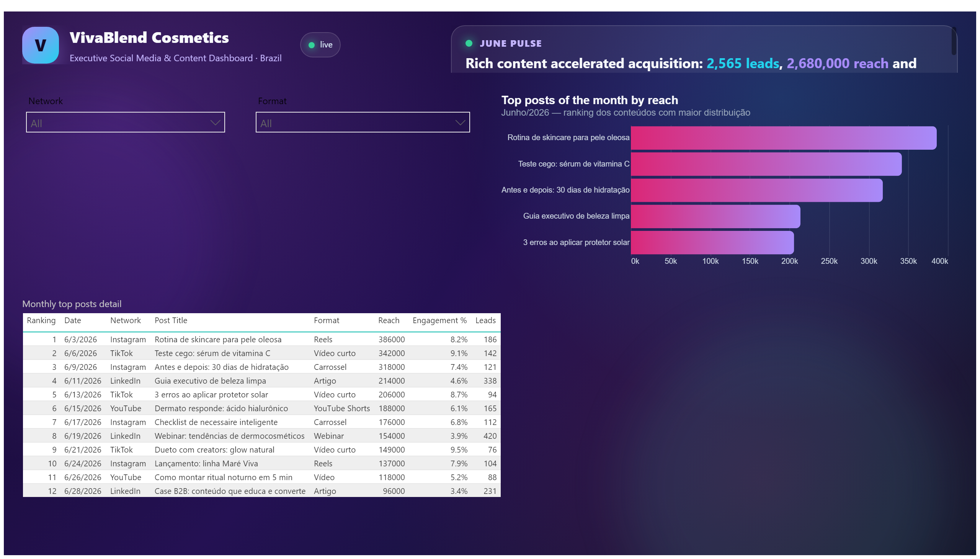Click the 3 erros protetor solar bar
This screenshot has height=559, width=980.
pos(712,242)
